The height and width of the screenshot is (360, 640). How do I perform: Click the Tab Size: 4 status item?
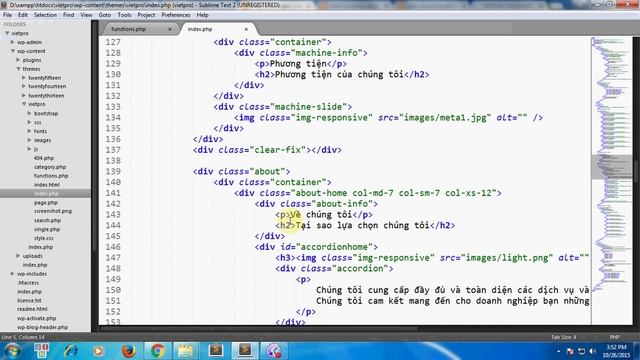(564, 338)
